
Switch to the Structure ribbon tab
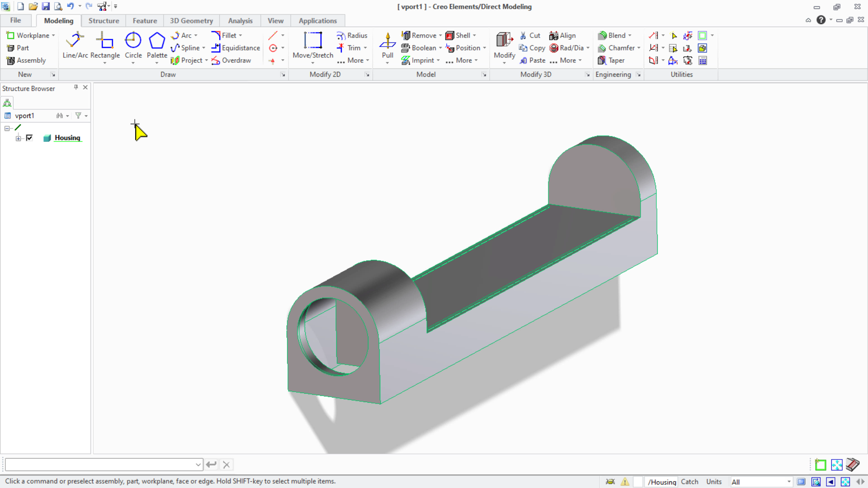tap(104, 21)
